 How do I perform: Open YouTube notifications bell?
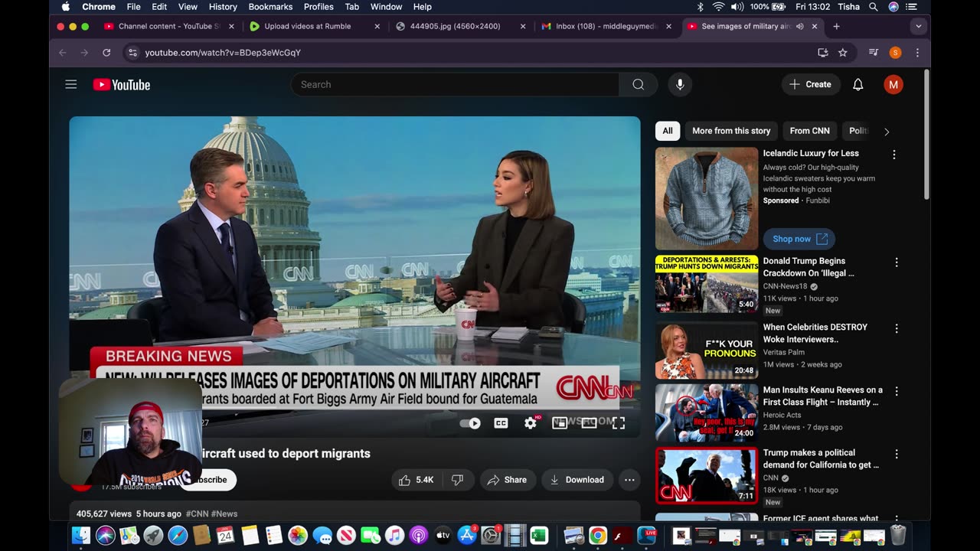pyautogui.click(x=858, y=84)
